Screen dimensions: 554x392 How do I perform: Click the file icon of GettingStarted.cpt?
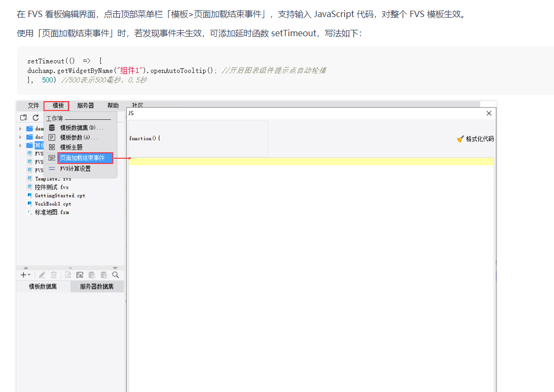(x=30, y=195)
